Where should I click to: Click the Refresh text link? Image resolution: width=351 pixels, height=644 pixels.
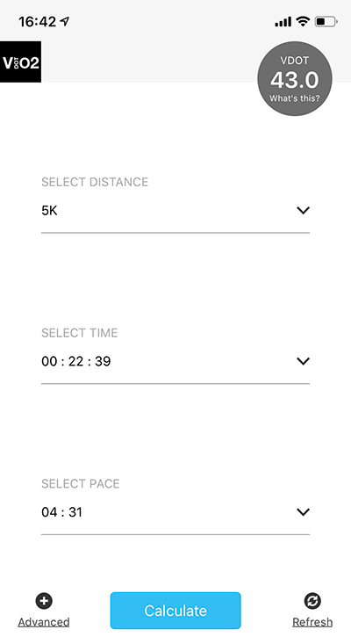[312, 622]
